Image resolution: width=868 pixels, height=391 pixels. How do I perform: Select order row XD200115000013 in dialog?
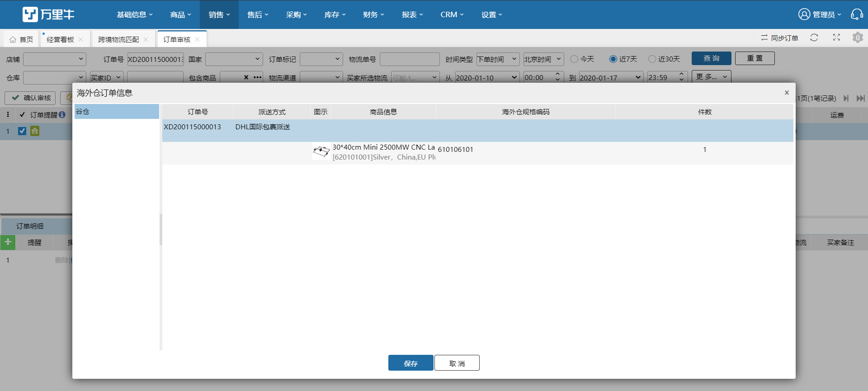coord(478,131)
